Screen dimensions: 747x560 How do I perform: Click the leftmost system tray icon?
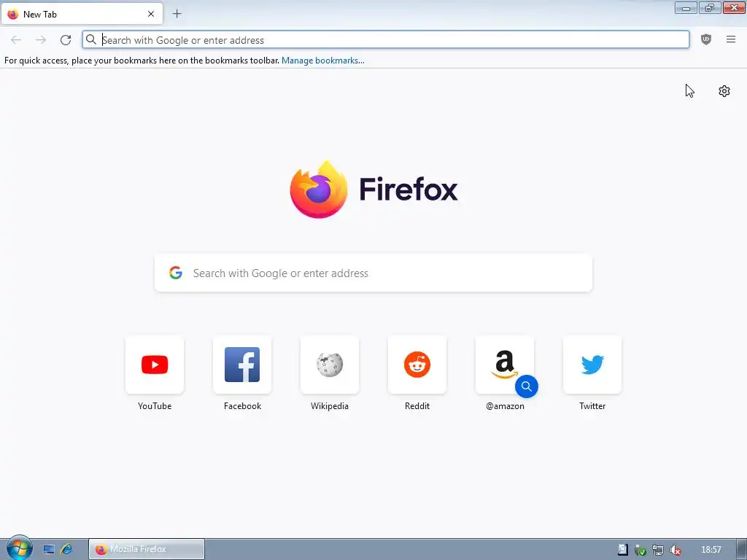point(623,550)
